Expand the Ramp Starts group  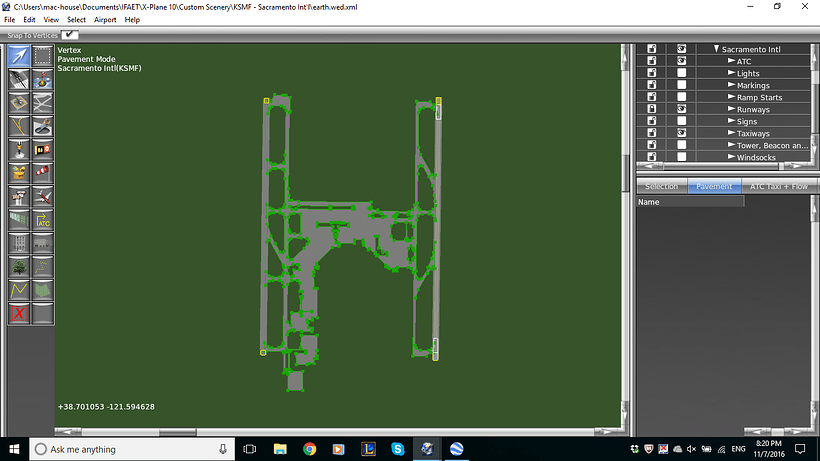click(x=732, y=97)
